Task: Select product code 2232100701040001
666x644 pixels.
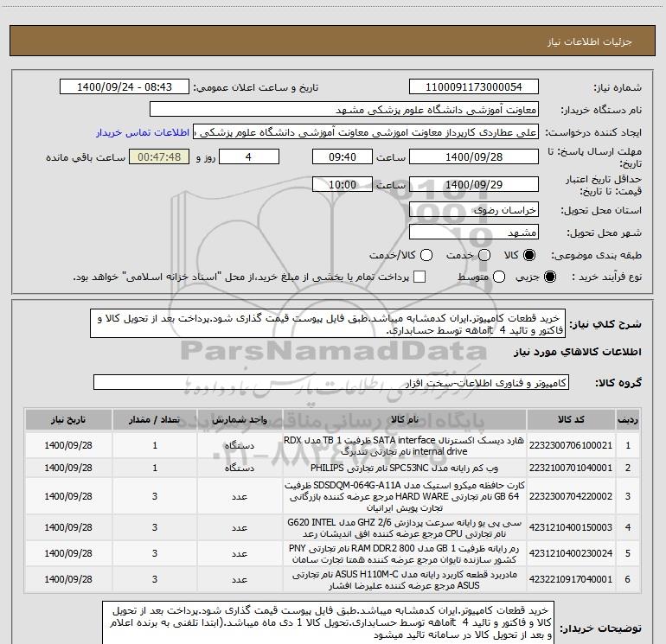Action: [x=571, y=468]
